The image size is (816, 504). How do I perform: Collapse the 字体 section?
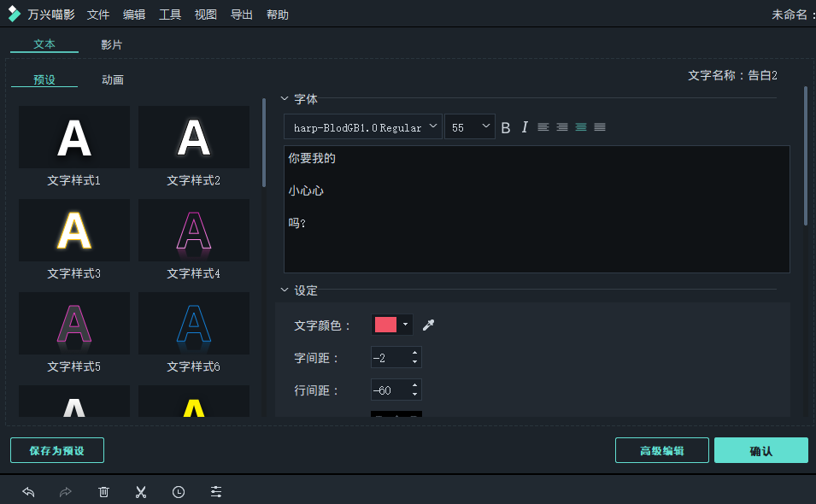[x=285, y=99]
